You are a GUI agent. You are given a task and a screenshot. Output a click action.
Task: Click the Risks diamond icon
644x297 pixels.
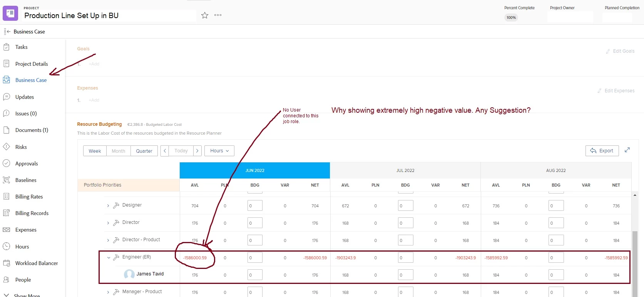[x=6, y=147]
